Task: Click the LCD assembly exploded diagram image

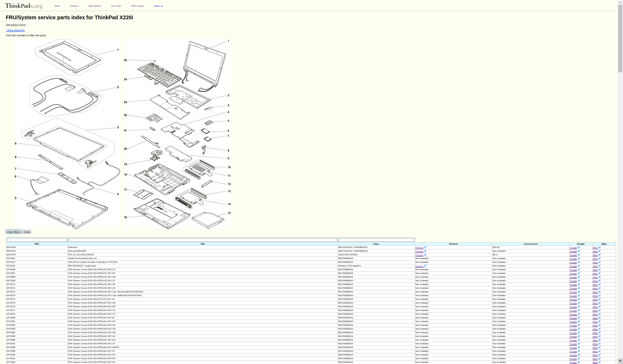Action: [68, 134]
